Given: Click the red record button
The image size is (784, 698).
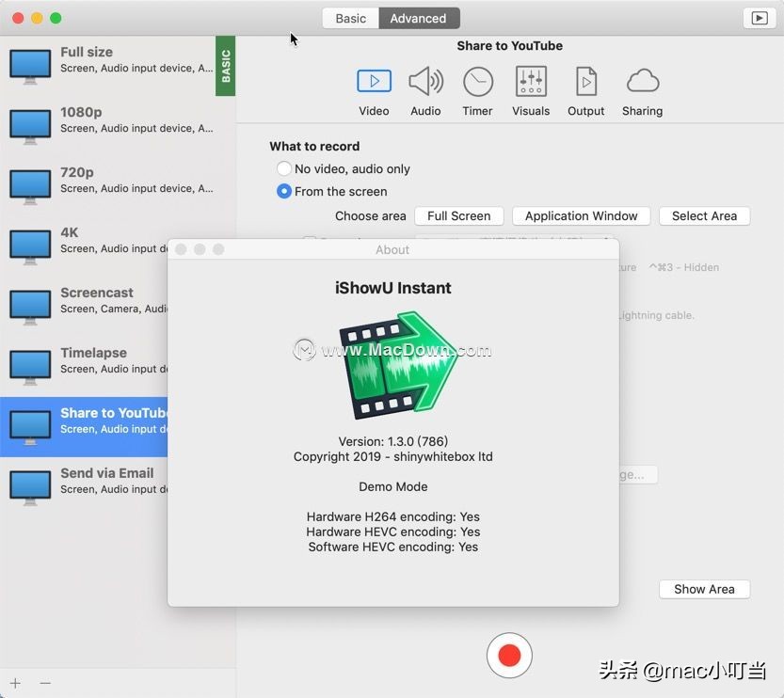Looking at the screenshot, I should (x=509, y=656).
